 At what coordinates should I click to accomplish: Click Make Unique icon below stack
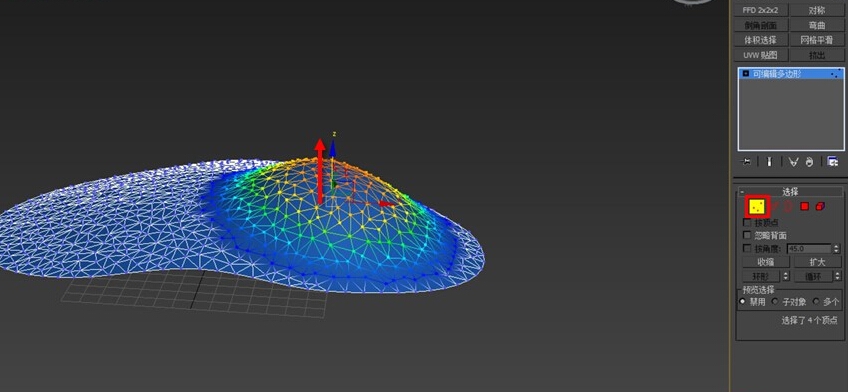(793, 161)
